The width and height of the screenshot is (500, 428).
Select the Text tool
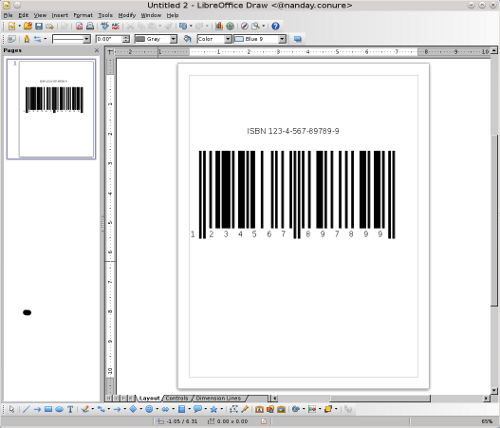point(70,409)
